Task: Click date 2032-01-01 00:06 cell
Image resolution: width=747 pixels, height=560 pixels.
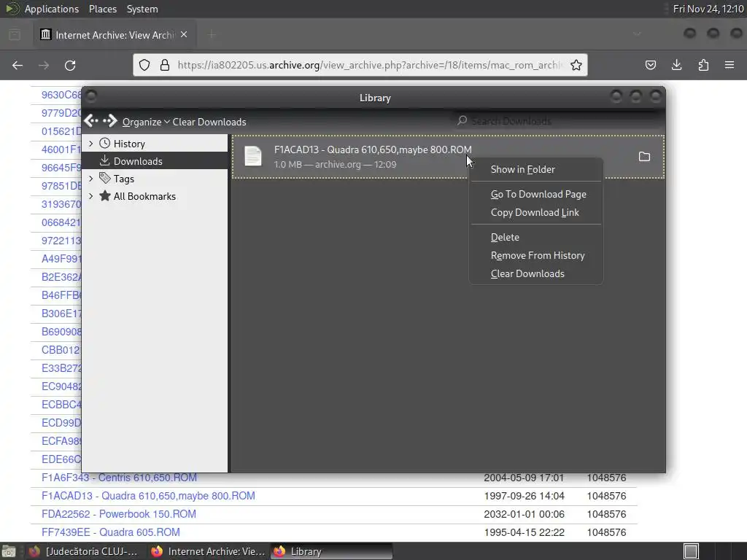Action: (524, 514)
